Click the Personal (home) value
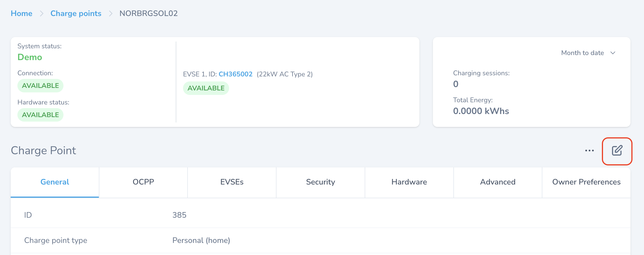644x255 pixels. (x=201, y=240)
